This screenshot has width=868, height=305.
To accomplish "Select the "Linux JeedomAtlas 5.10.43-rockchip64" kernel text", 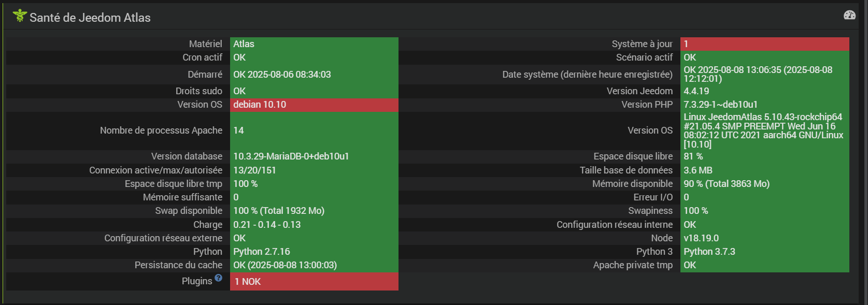I will (x=763, y=117).
